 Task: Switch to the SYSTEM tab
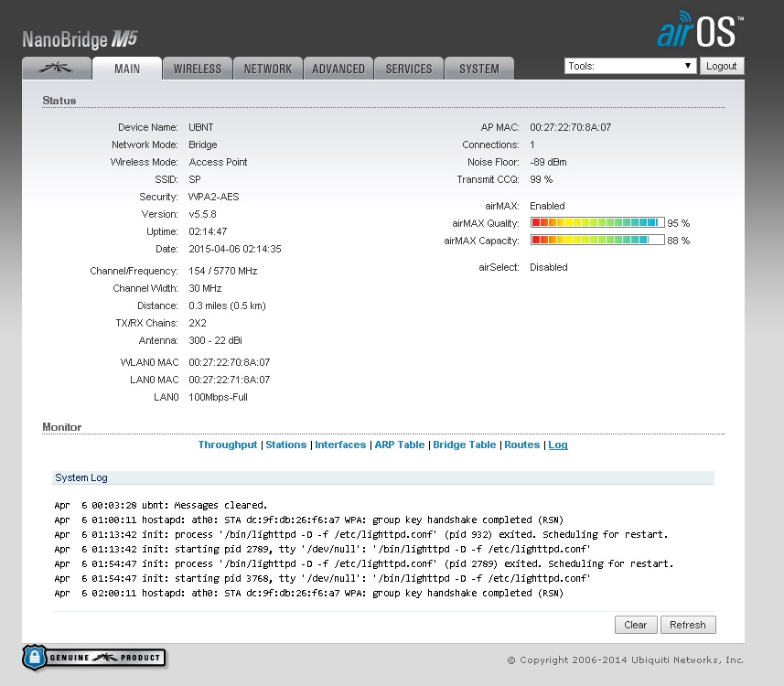[479, 69]
